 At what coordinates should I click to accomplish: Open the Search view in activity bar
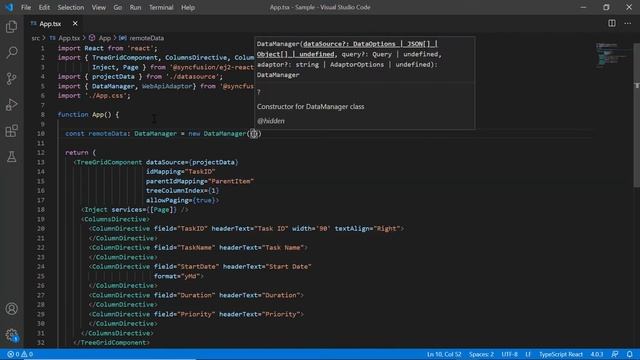click(11, 52)
